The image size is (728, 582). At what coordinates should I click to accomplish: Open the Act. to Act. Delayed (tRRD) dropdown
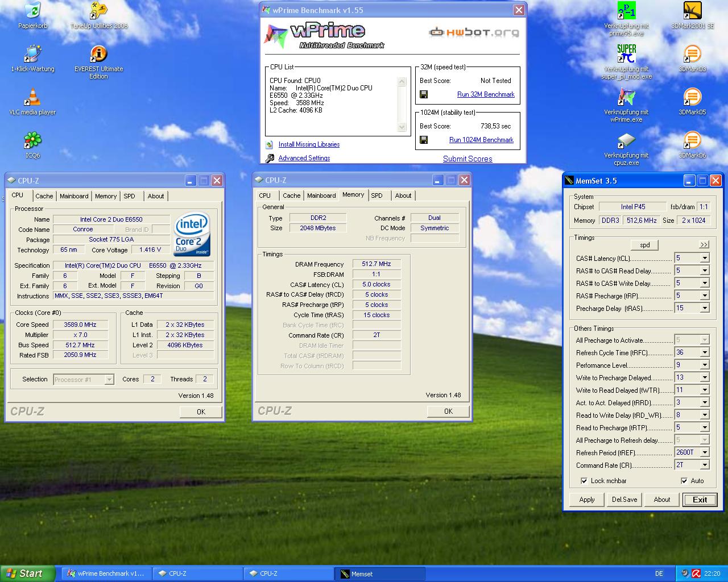pos(704,402)
